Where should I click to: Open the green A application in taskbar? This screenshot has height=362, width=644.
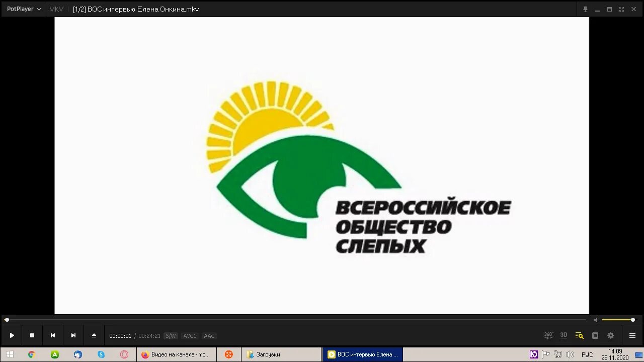[x=55, y=354]
